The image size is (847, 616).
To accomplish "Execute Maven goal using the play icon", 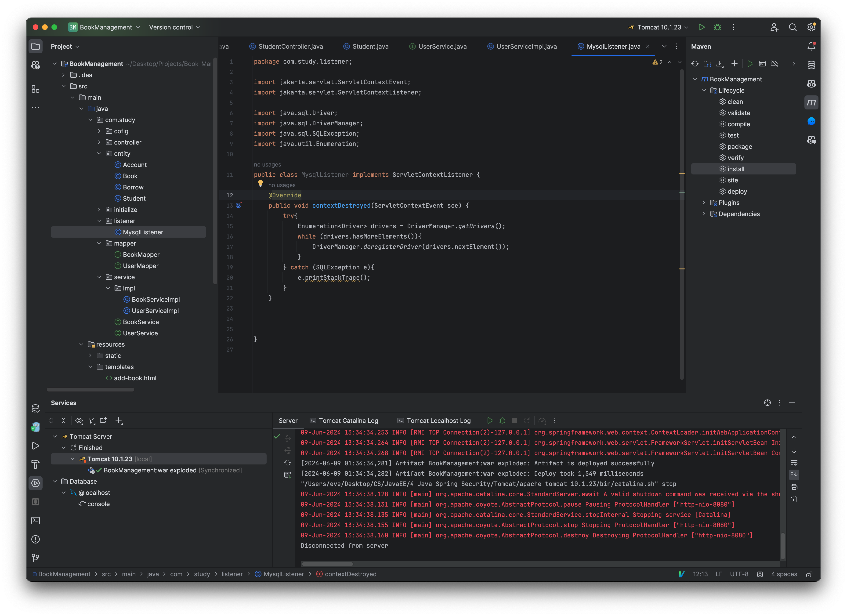I will 750,64.
